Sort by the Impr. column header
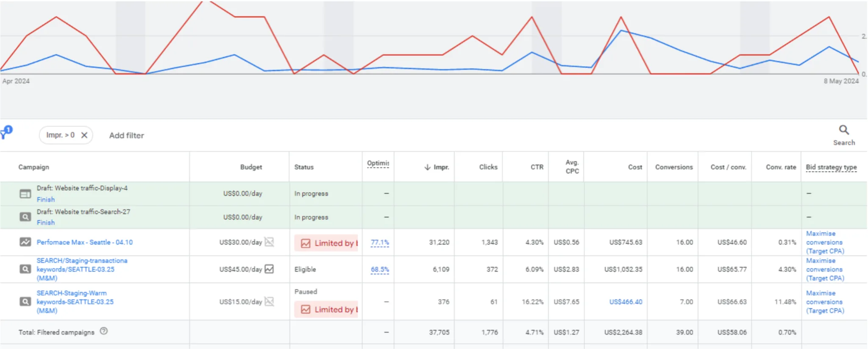The height and width of the screenshot is (349, 868). pos(437,167)
